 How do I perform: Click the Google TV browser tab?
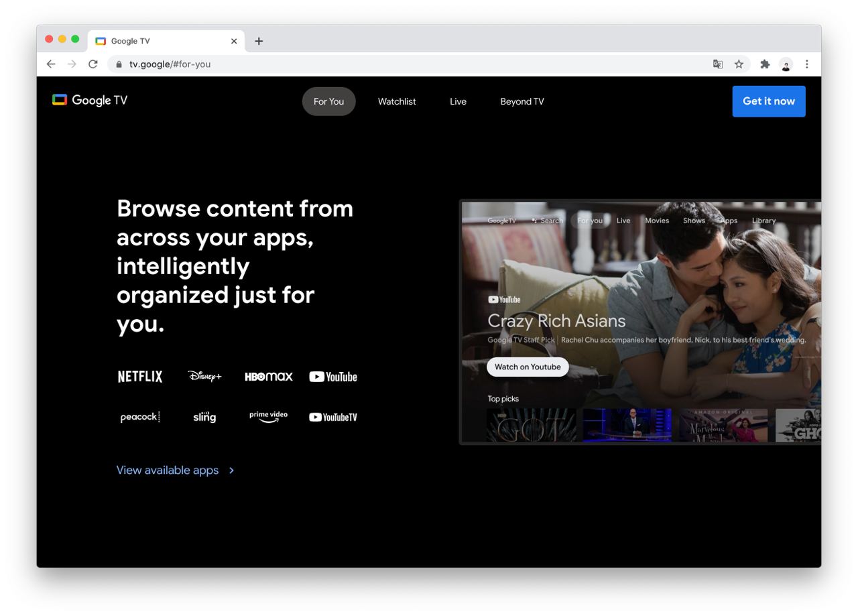point(166,41)
